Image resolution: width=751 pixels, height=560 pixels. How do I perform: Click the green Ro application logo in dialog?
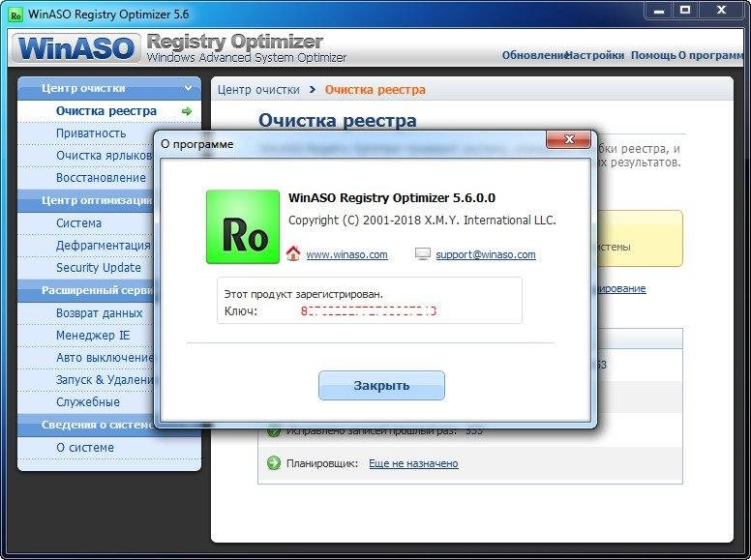243,227
